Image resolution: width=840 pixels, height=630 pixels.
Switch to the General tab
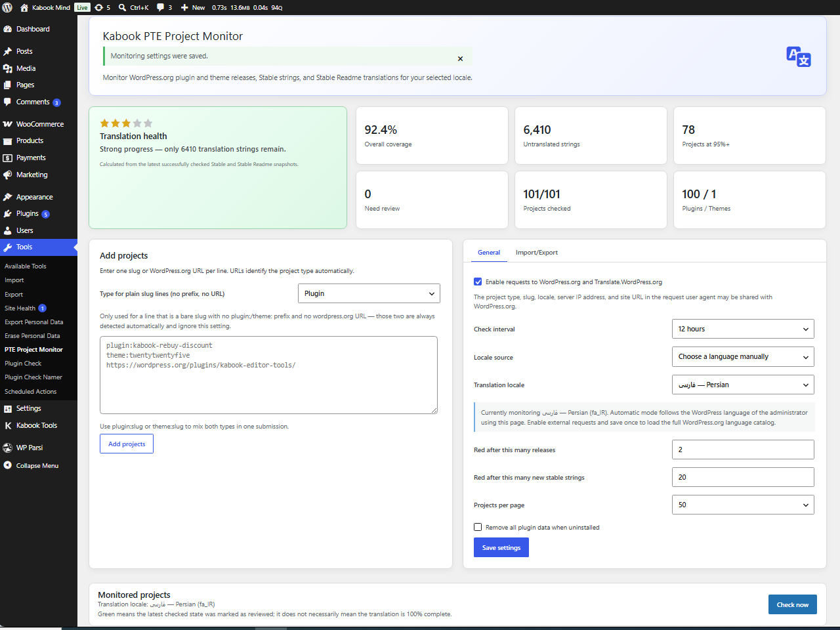click(x=489, y=253)
